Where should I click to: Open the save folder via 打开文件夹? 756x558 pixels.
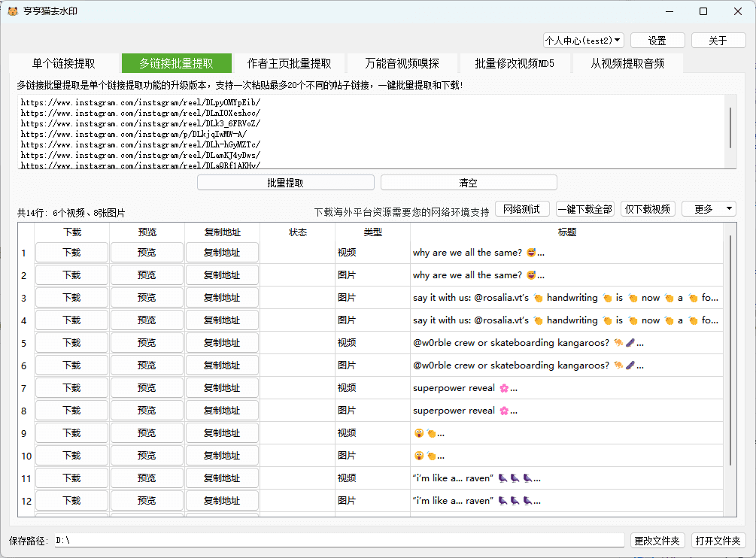(718, 540)
